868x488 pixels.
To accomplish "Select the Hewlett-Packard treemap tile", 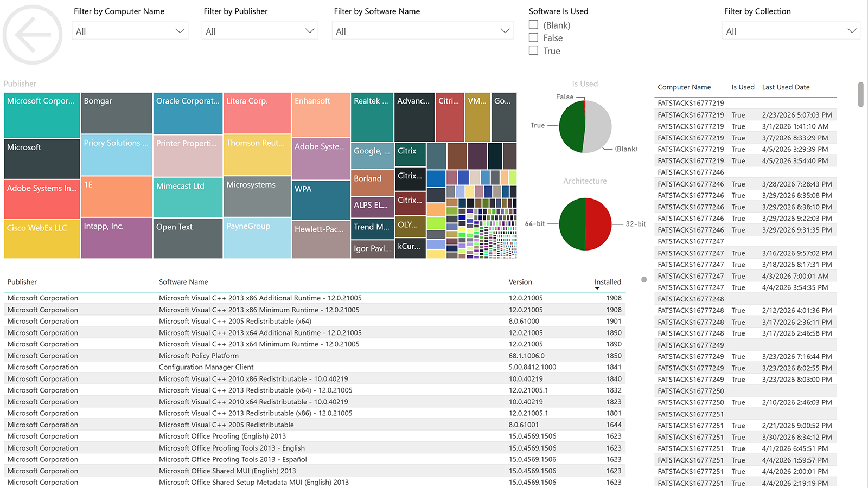I will click(x=321, y=239).
